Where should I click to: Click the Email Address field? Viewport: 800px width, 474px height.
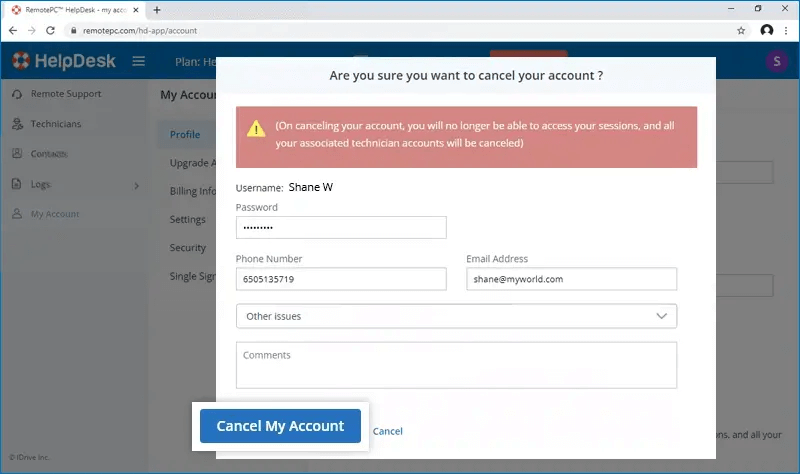[x=571, y=279]
